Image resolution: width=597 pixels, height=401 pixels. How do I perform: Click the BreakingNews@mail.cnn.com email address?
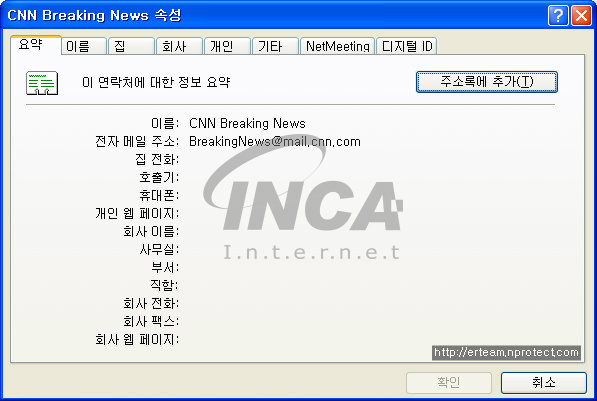pos(275,142)
